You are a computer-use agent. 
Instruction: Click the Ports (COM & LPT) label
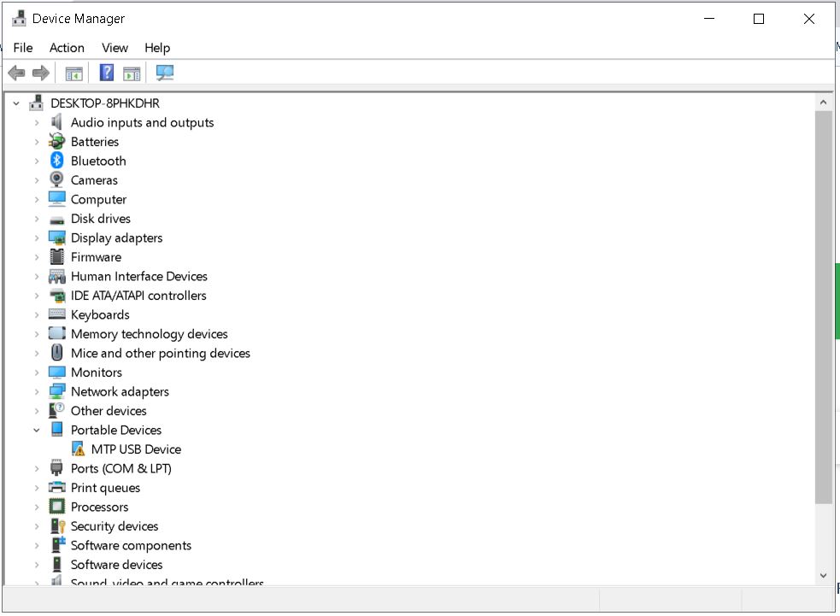point(121,469)
